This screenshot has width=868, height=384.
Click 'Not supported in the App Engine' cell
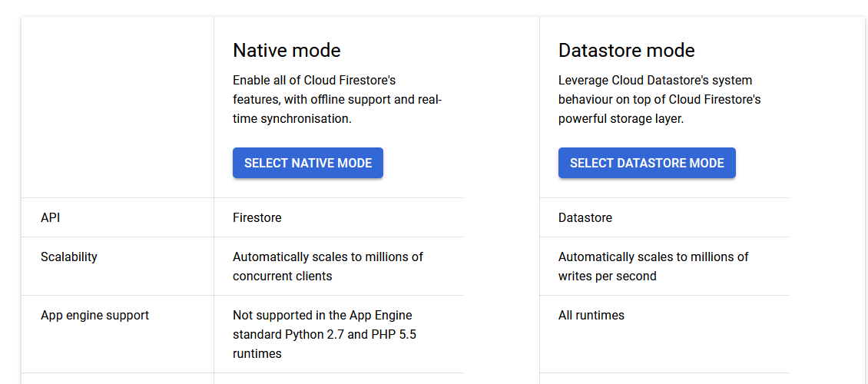coord(324,334)
